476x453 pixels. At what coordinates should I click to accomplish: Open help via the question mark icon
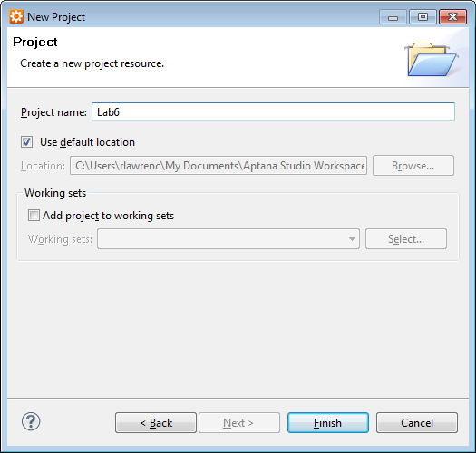(x=31, y=421)
